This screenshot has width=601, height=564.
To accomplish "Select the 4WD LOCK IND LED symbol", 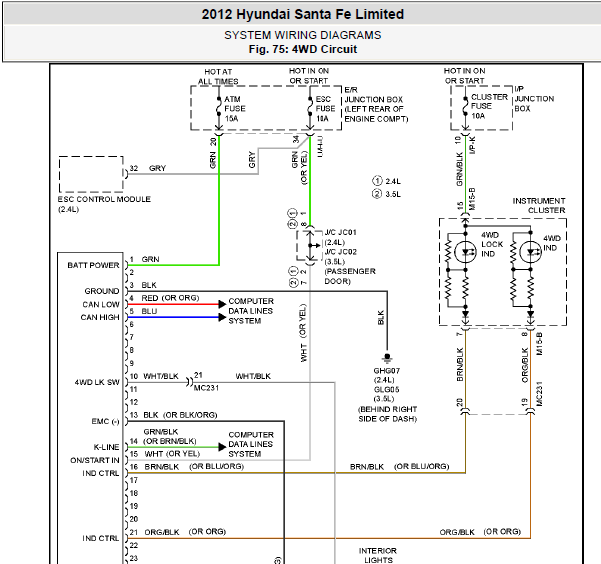I will coord(465,252).
